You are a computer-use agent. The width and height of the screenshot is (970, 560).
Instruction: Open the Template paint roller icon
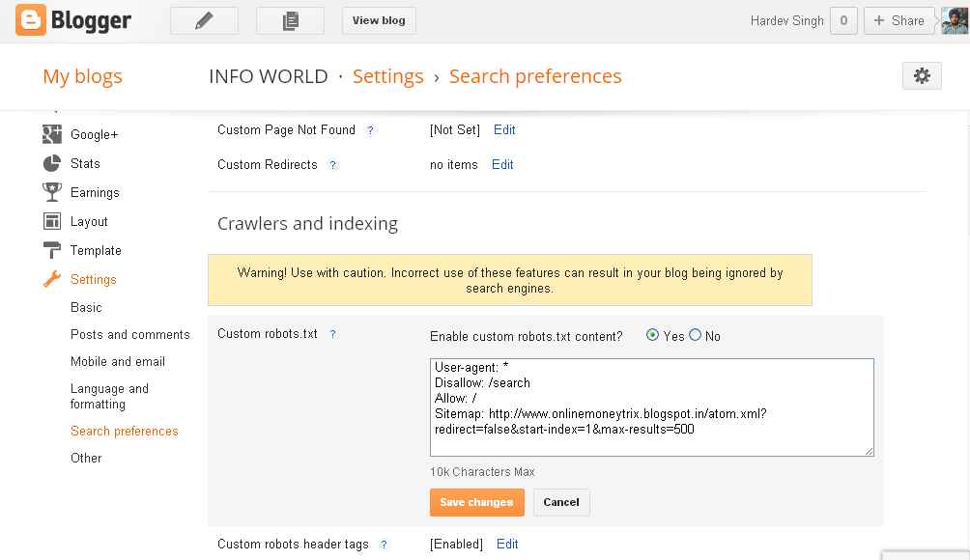(52, 250)
